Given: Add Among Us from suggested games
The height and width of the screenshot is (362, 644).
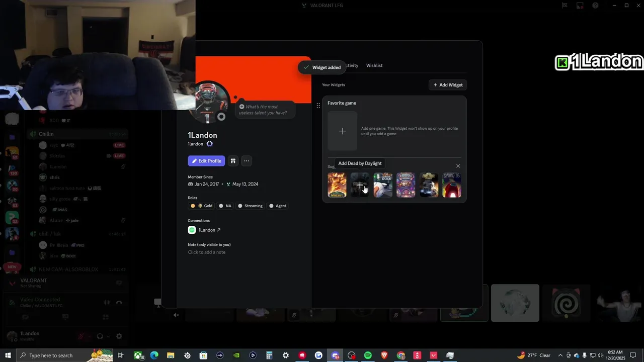Looking at the screenshot, I should coord(452,185).
